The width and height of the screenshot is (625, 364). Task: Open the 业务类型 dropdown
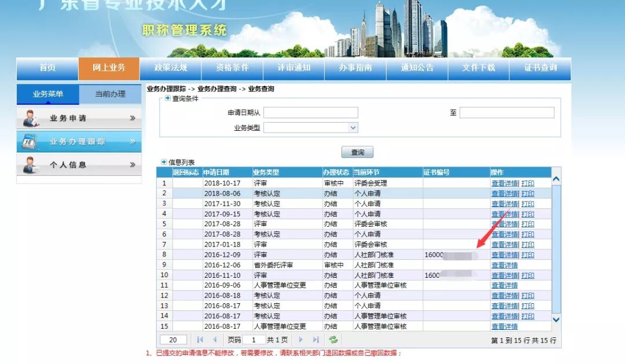click(x=352, y=127)
